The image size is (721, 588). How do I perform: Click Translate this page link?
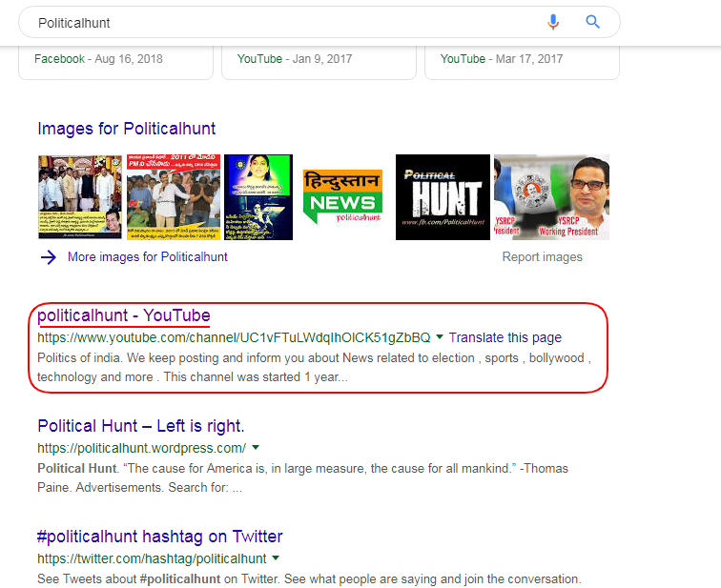tap(505, 337)
